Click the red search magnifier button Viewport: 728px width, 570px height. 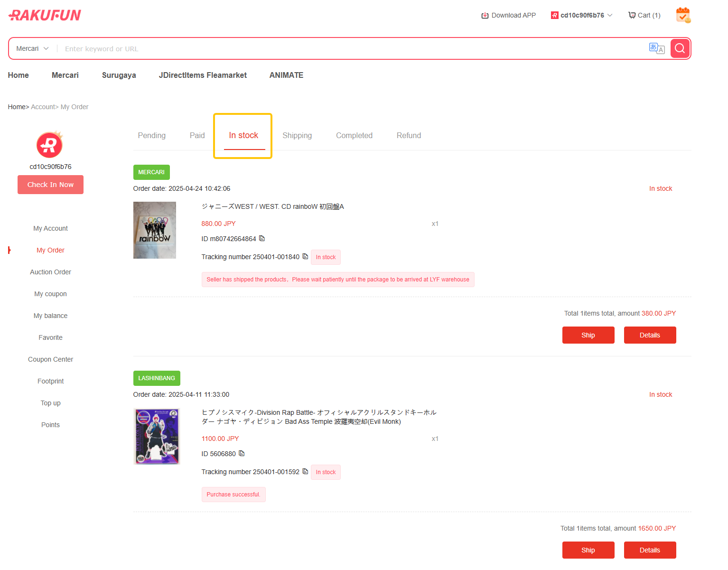680,48
